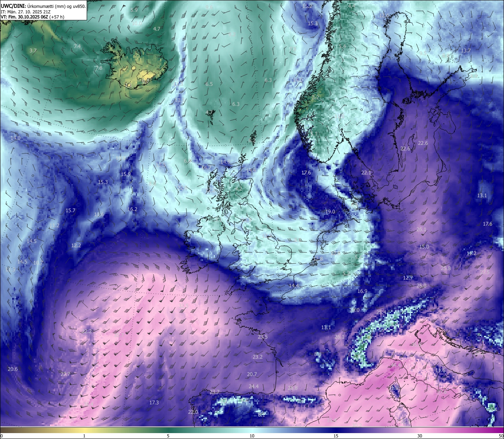Click the 16.2 value on the map

(x=133, y=209)
